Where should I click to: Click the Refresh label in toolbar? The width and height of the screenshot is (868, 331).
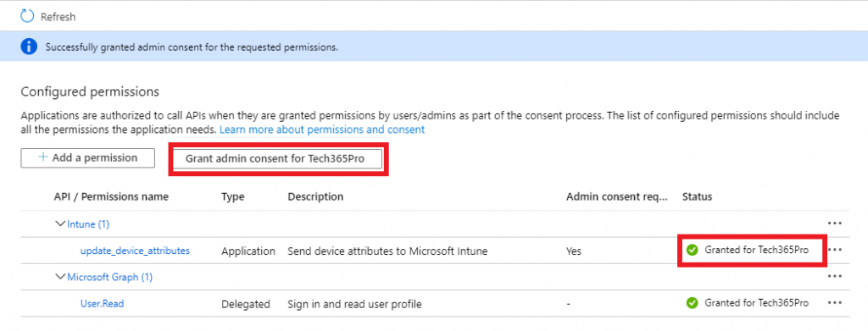pos(58,17)
